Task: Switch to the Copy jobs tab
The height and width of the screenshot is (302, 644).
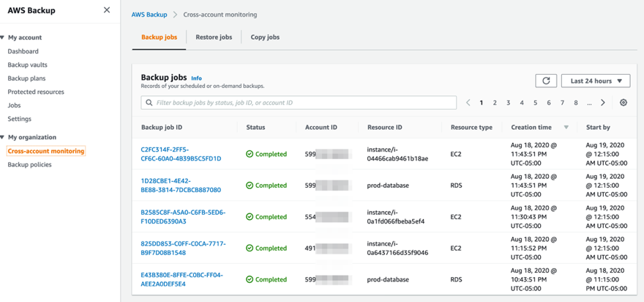Action: tap(266, 37)
